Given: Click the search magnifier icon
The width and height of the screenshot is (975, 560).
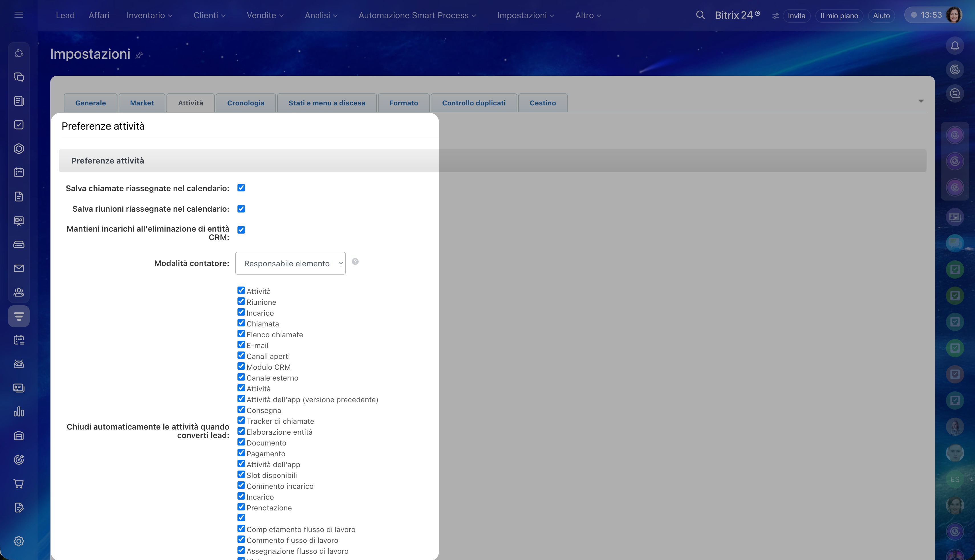Looking at the screenshot, I should tap(700, 15).
